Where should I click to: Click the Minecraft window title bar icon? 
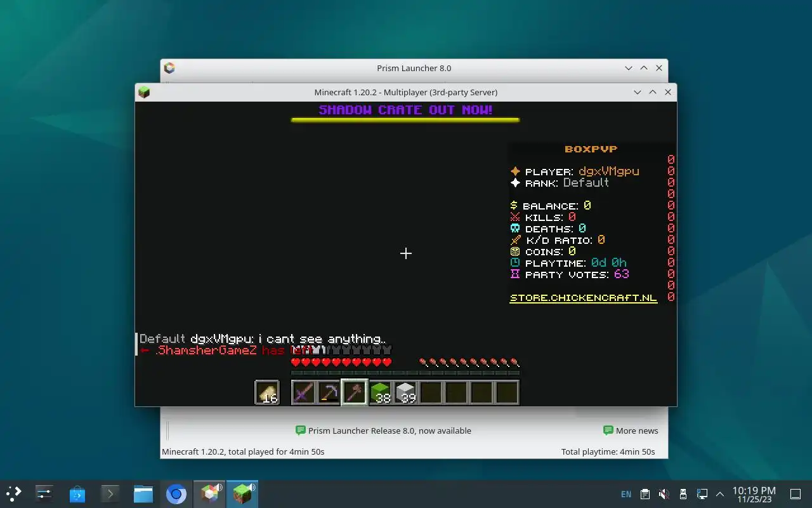pos(144,92)
